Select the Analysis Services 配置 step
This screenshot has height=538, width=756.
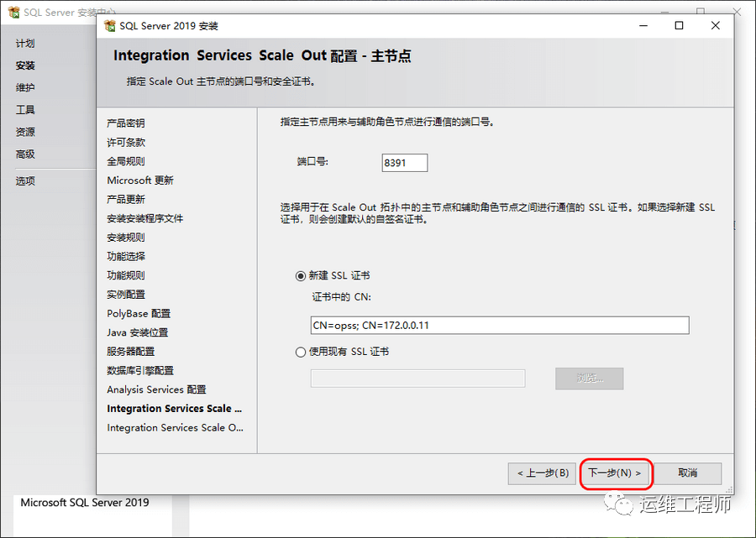pyautogui.click(x=157, y=389)
